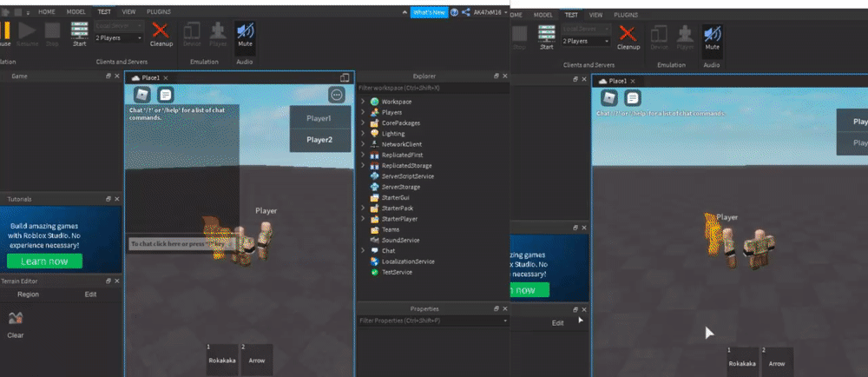The height and width of the screenshot is (377, 868).
Task: Switch to Region tab in Terrain Editor
Action: 29,294
